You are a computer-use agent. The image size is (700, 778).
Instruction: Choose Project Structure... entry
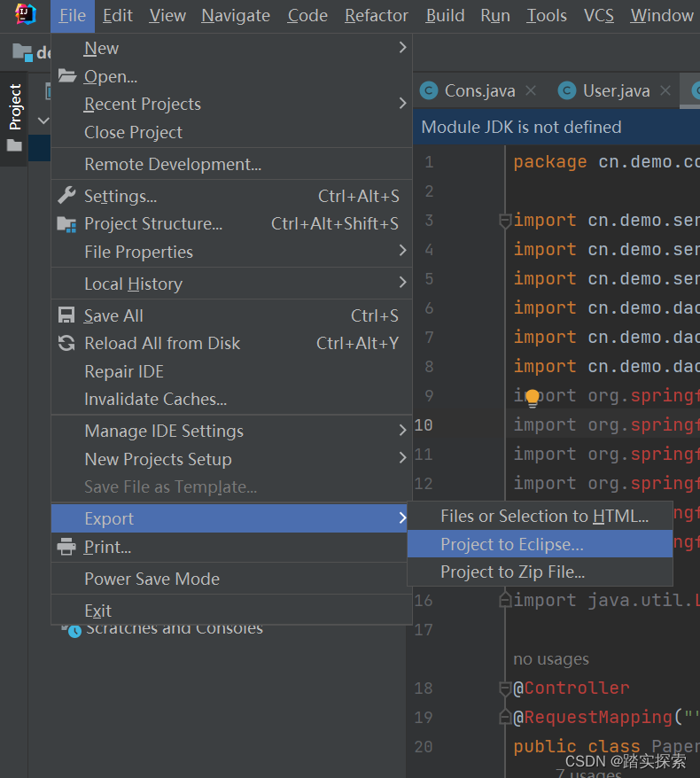(231, 224)
